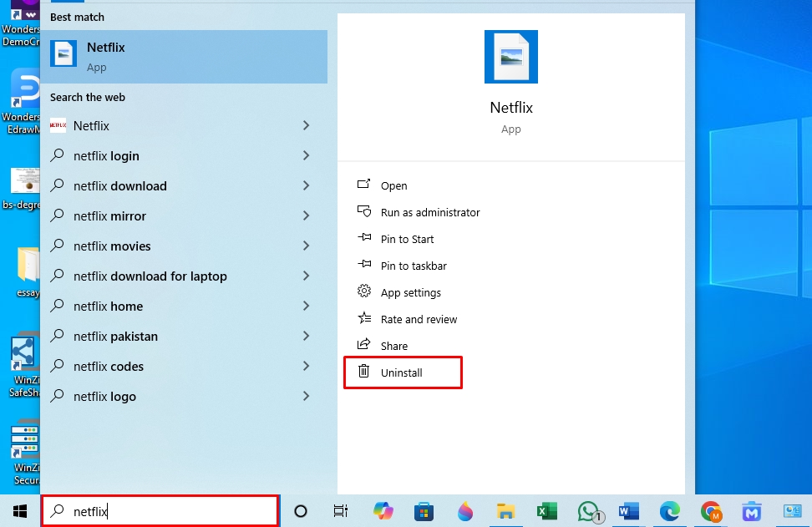Viewport: 812px width, 527px height.
Task: Open App settings for Netflix
Action: pos(399,292)
